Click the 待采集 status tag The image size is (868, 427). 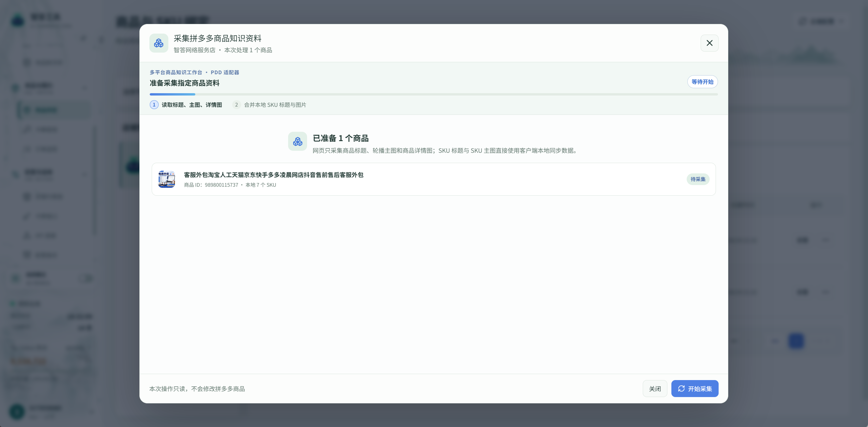pyautogui.click(x=698, y=179)
